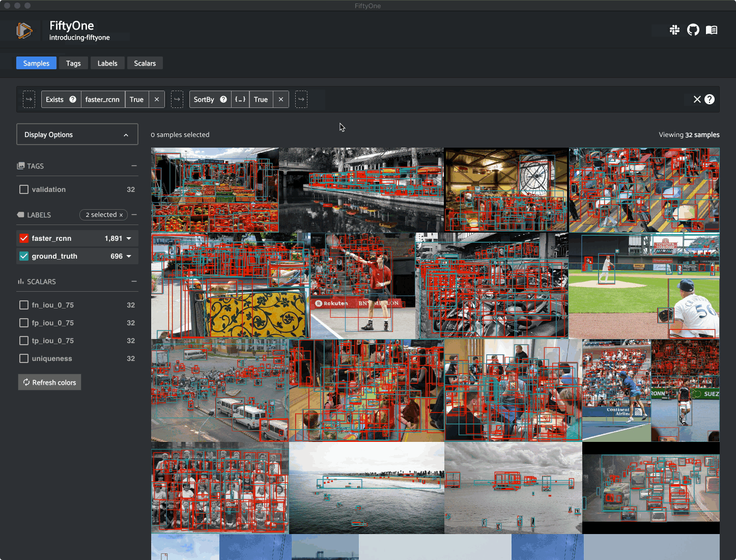736x560 pixels.
Task: Open the SUEZ tennis court sample
Action: 685,390
